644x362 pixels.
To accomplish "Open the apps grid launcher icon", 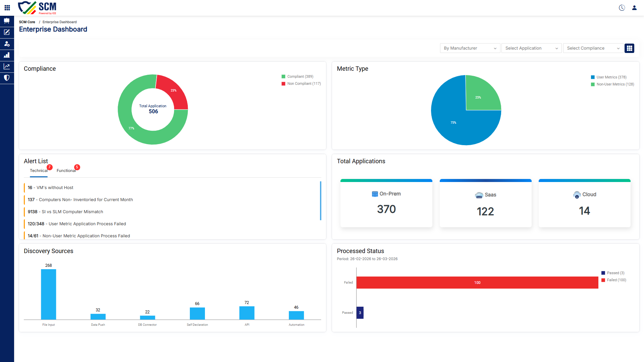I will pyautogui.click(x=7, y=7).
